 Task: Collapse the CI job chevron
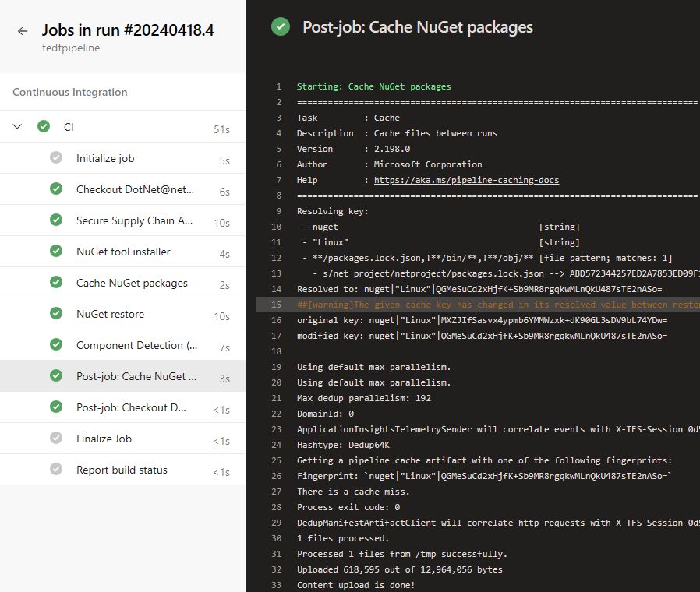(18, 127)
